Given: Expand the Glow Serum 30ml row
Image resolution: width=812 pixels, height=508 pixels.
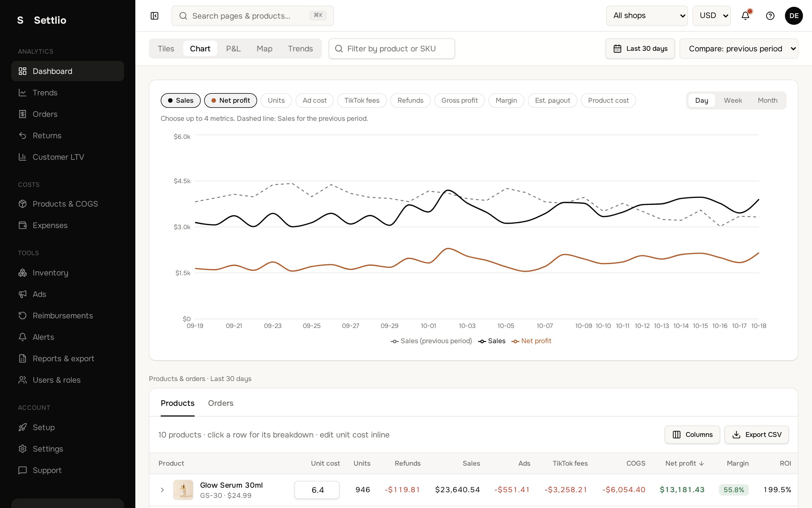Looking at the screenshot, I should point(162,490).
